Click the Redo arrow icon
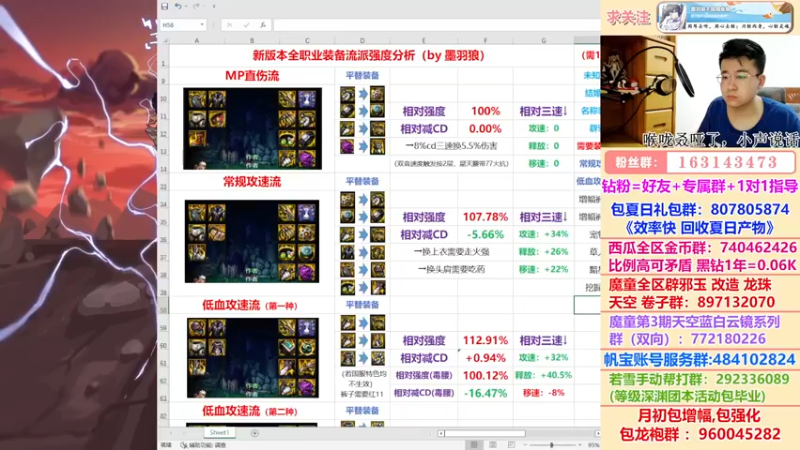Image resolution: width=800 pixels, height=450 pixels. 195,6
